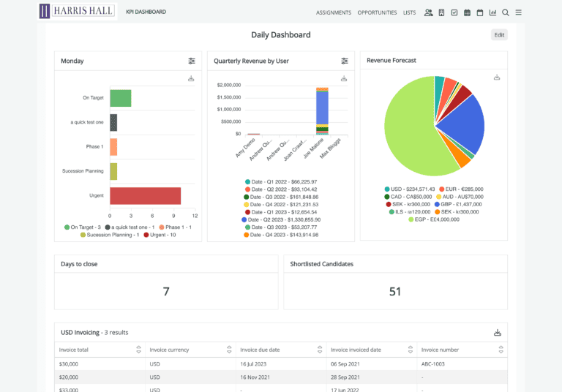Open the blank calendar icon
The image size is (562, 392).
click(x=480, y=12)
